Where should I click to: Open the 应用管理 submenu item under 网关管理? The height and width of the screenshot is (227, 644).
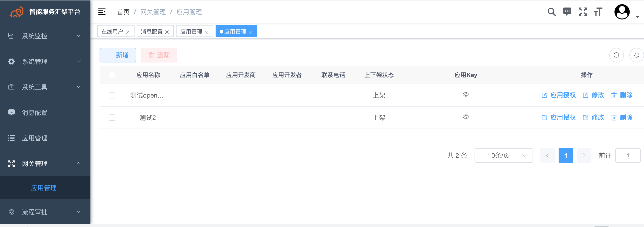(45, 188)
